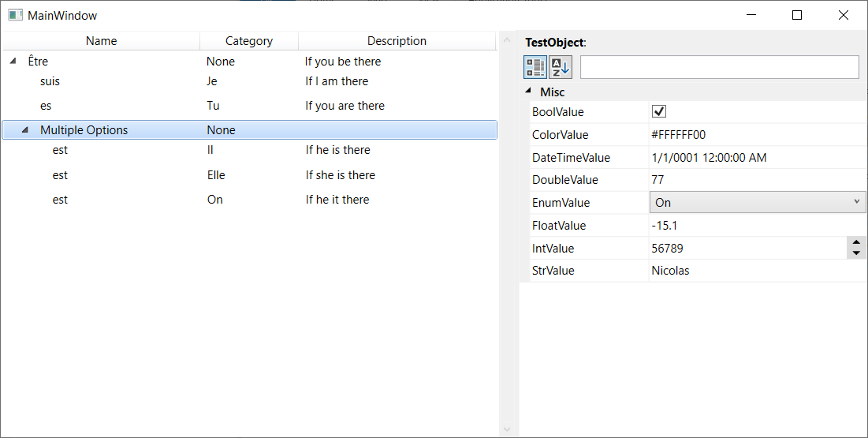Decrease IntValue with the down arrow
868x438 pixels.
(x=856, y=253)
